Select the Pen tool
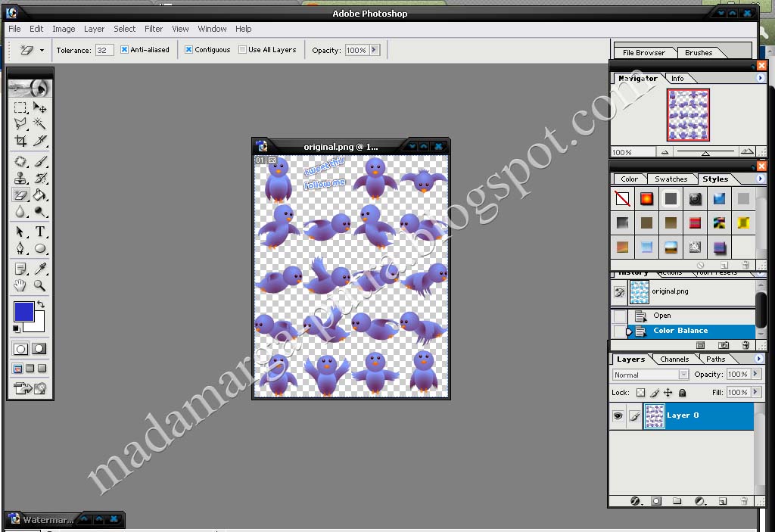Screen dimensions: 775x532 20,248
